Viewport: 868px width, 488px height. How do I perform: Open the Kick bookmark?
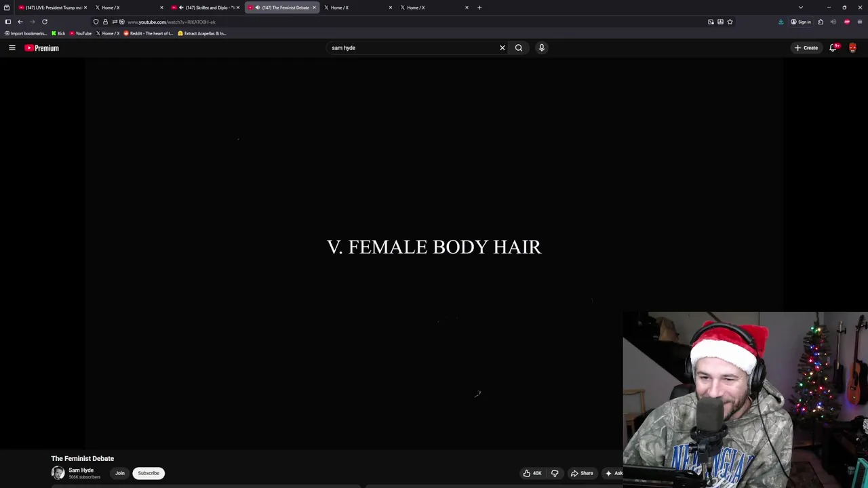point(58,33)
